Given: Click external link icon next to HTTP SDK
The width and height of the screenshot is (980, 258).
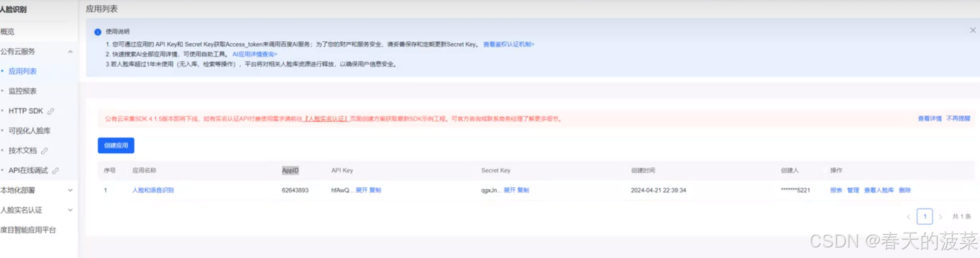Looking at the screenshot, I should (x=51, y=111).
